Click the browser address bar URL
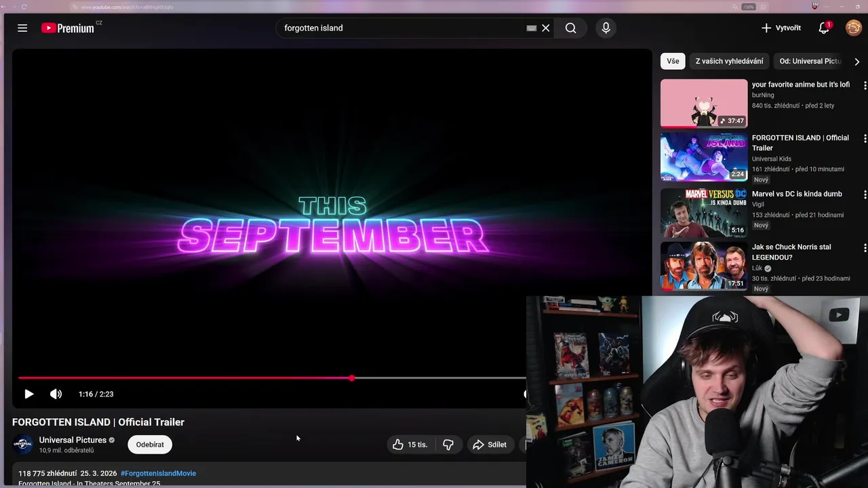This screenshot has height=488, width=868. (x=127, y=7)
